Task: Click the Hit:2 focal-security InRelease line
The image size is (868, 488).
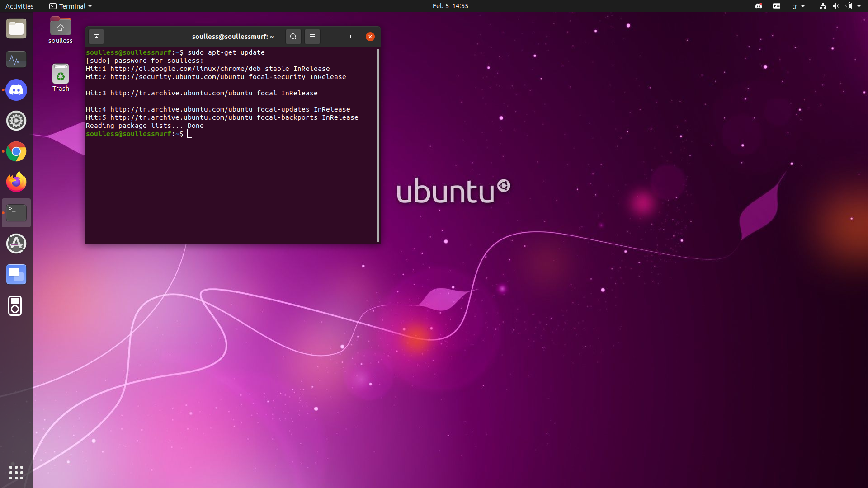Action: tap(216, 77)
